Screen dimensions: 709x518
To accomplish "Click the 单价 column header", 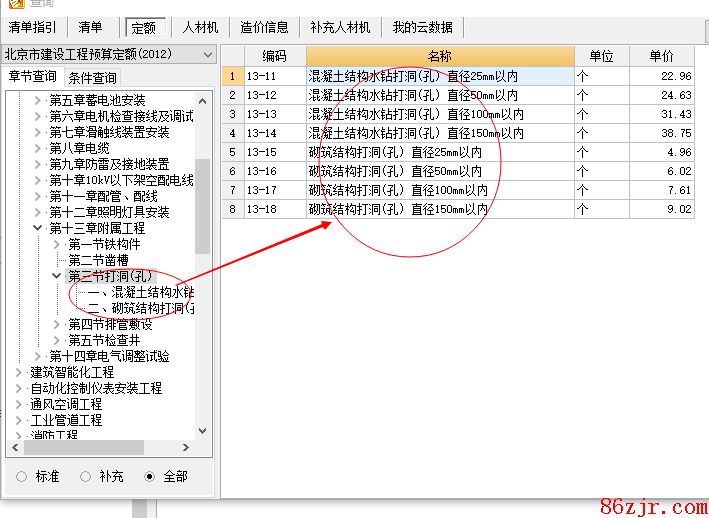I will [661, 56].
